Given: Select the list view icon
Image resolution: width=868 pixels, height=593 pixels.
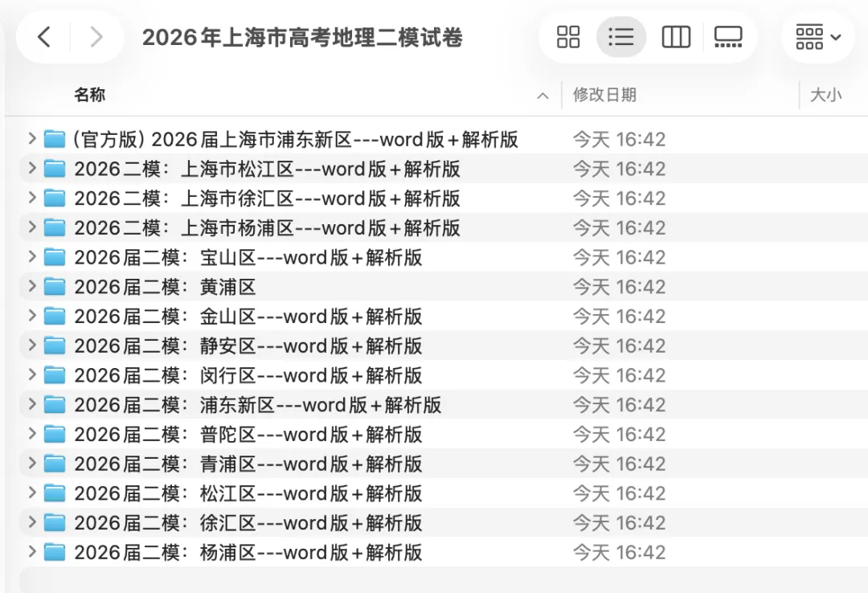Looking at the screenshot, I should click(621, 36).
